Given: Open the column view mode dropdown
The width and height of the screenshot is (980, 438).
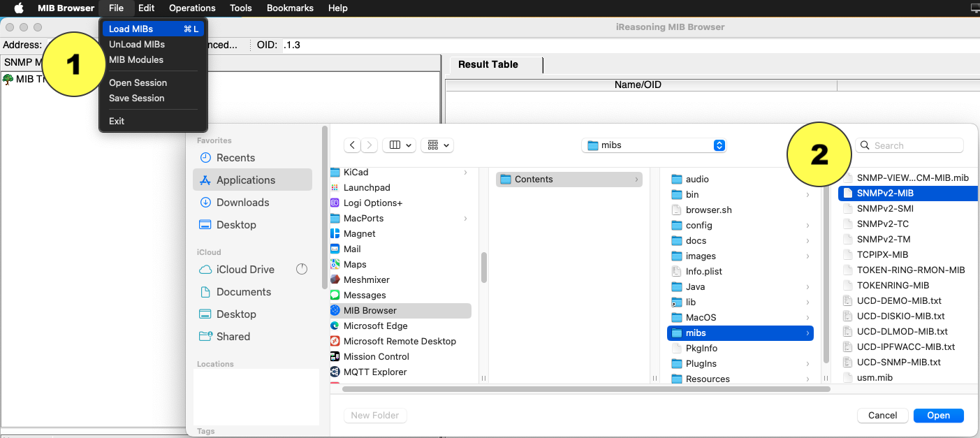Looking at the screenshot, I should pyautogui.click(x=400, y=145).
